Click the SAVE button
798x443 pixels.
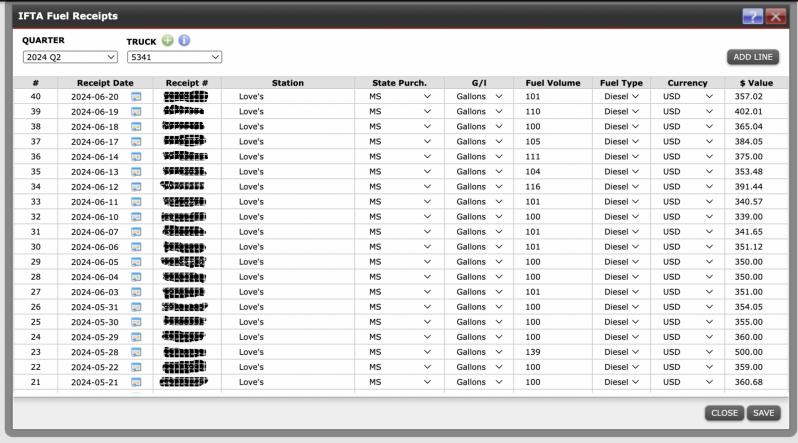click(x=763, y=413)
